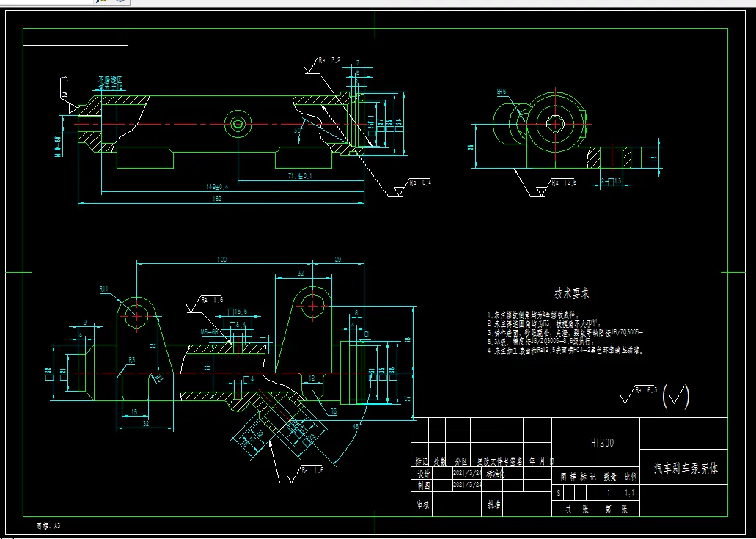Select the 不渗漏区 annotation text
Image resolution: width=756 pixels, height=539 pixels.
point(111,79)
